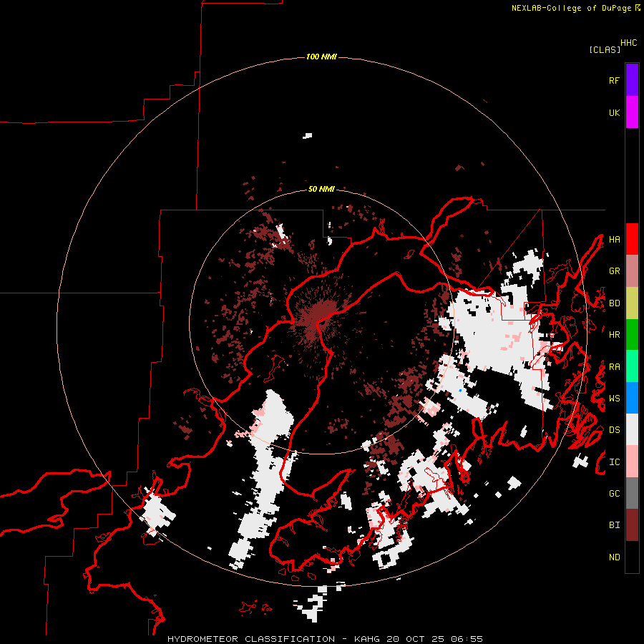The image size is (644, 644).
Task: Click the ND black legend color block
Action: click(x=632, y=557)
